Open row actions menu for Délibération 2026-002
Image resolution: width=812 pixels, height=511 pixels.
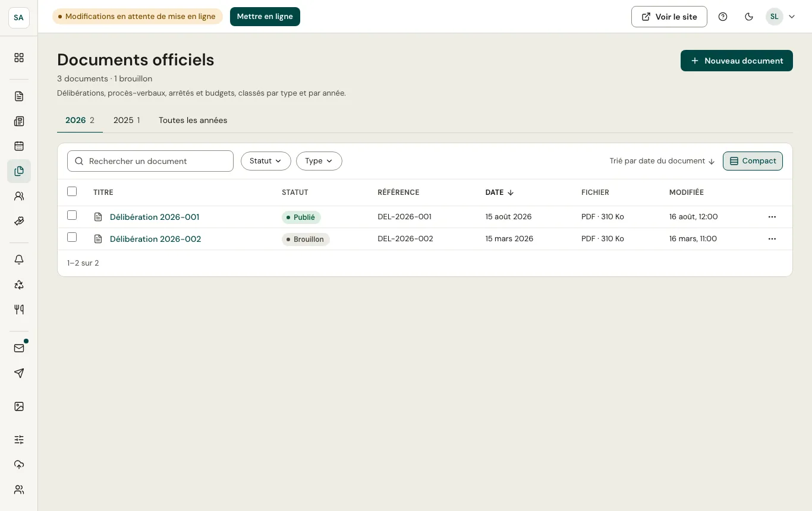pos(772,239)
